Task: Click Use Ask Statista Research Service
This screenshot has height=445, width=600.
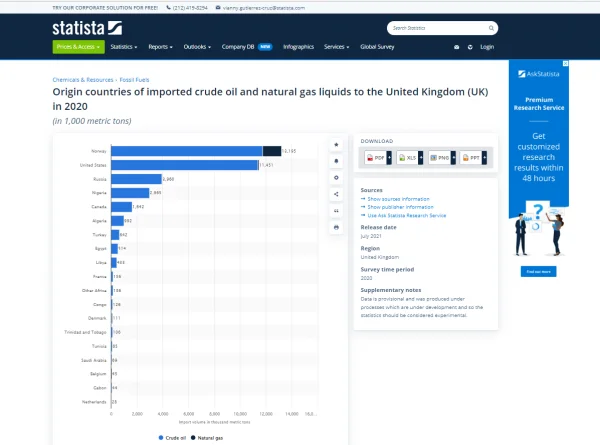Action: [407, 215]
